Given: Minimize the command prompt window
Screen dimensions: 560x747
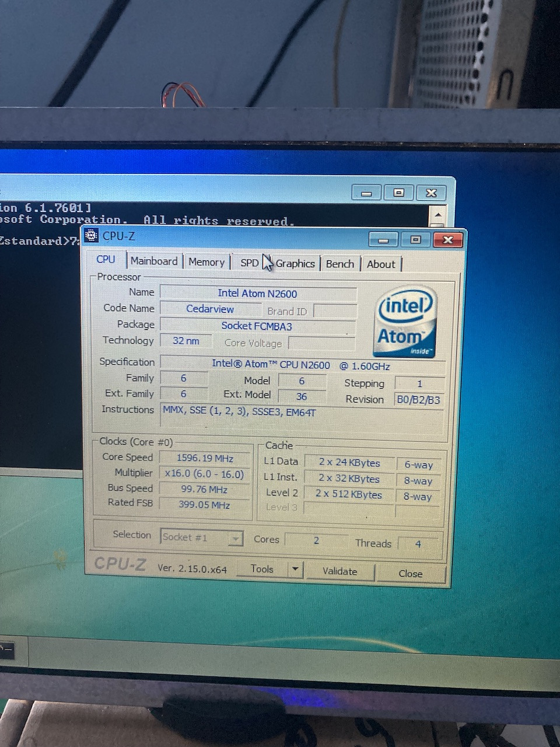Looking at the screenshot, I should click(366, 193).
